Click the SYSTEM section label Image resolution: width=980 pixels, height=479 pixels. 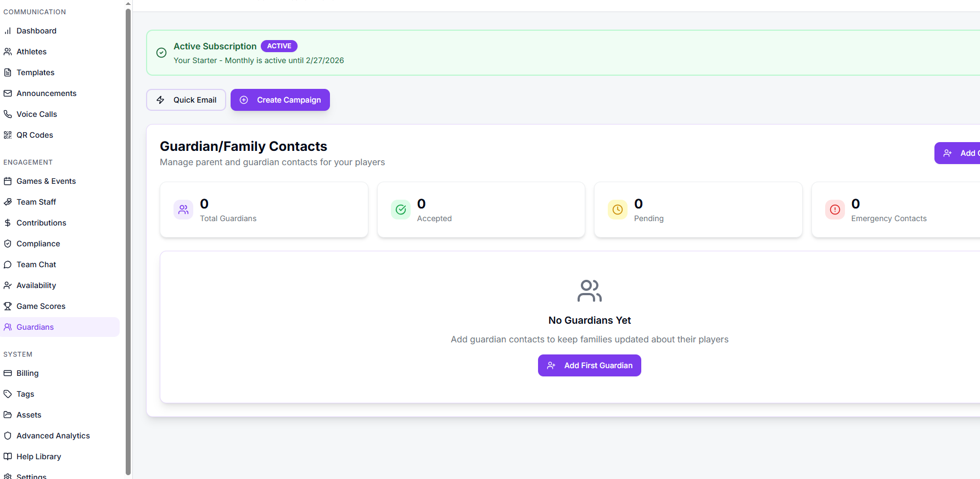point(18,354)
